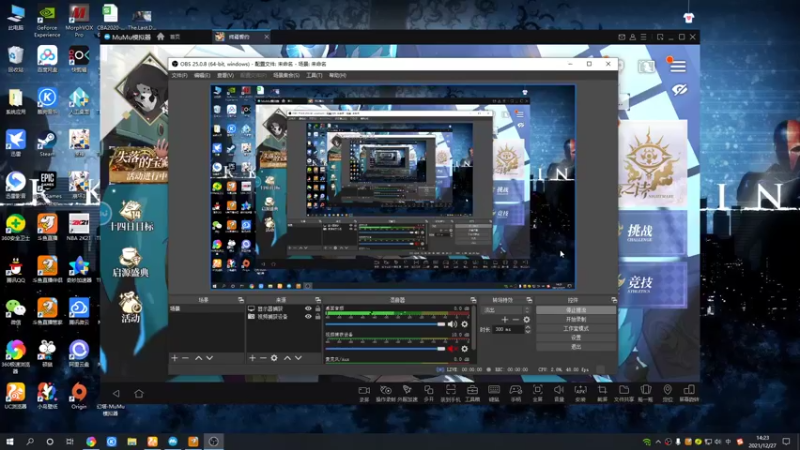Screen dimensions: 800x450
Task: Open OBS 查看(V) menu
Action: tap(225, 76)
